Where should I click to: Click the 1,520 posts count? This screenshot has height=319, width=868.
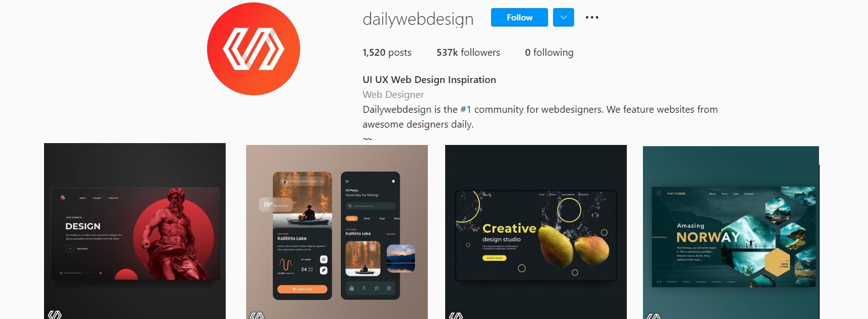pyautogui.click(x=387, y=53)
